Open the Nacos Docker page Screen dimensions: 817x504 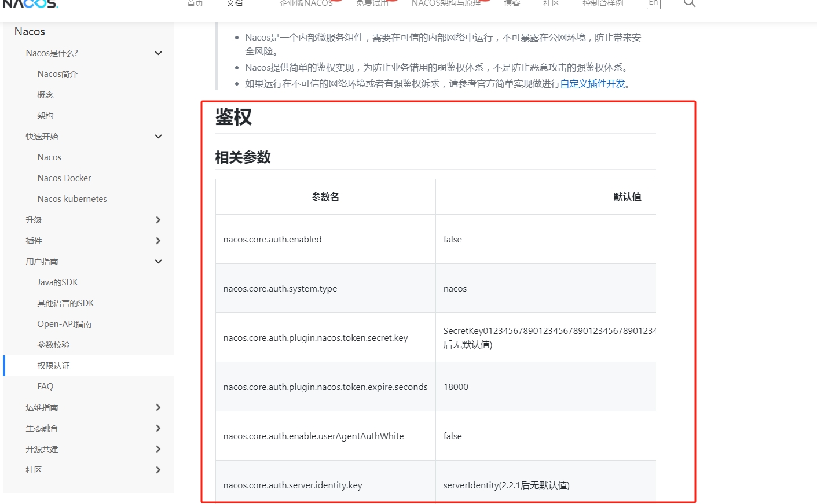coord(64,178)
